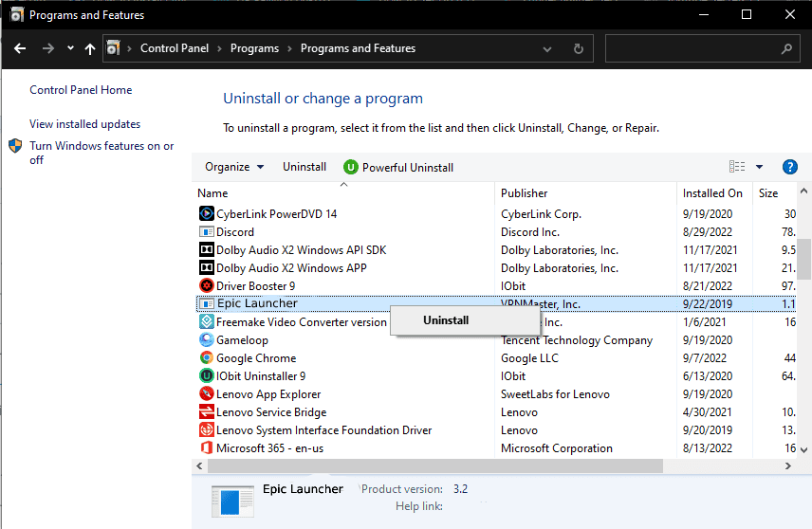
Task: Click the vertical scrollbar up arrow
Action: coord(803,191)
